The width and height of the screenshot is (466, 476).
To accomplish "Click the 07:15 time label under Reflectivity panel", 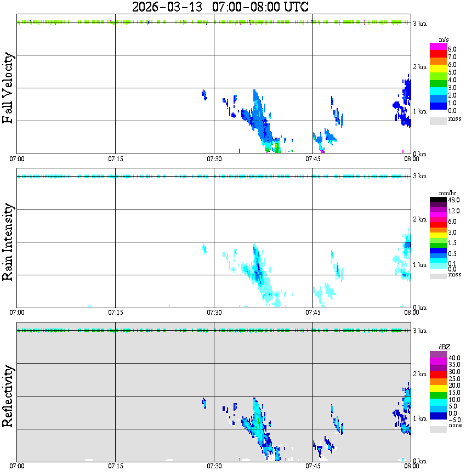I will (x=115, y=466).
